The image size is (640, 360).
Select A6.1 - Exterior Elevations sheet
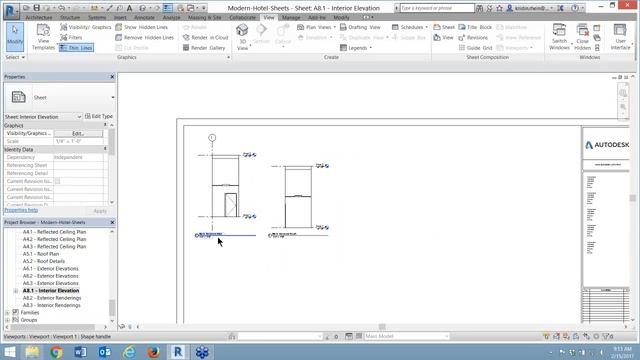click(51, 269)
